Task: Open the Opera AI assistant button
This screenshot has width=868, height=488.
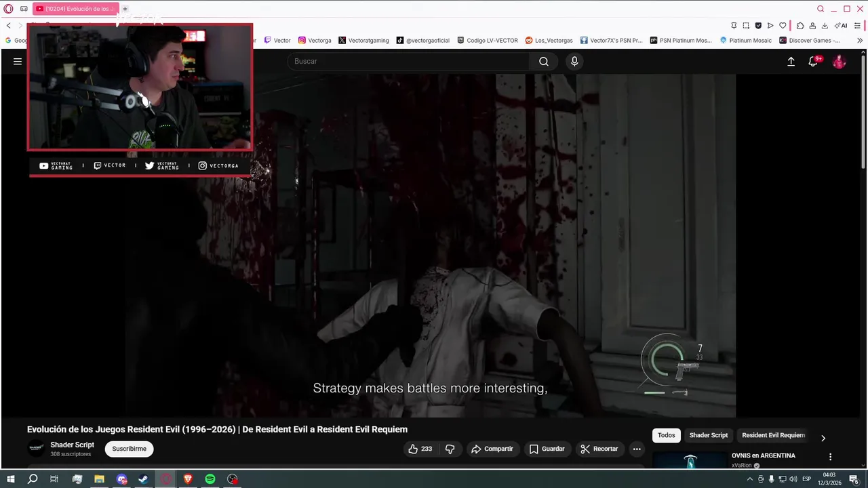Action: (841, 26)
